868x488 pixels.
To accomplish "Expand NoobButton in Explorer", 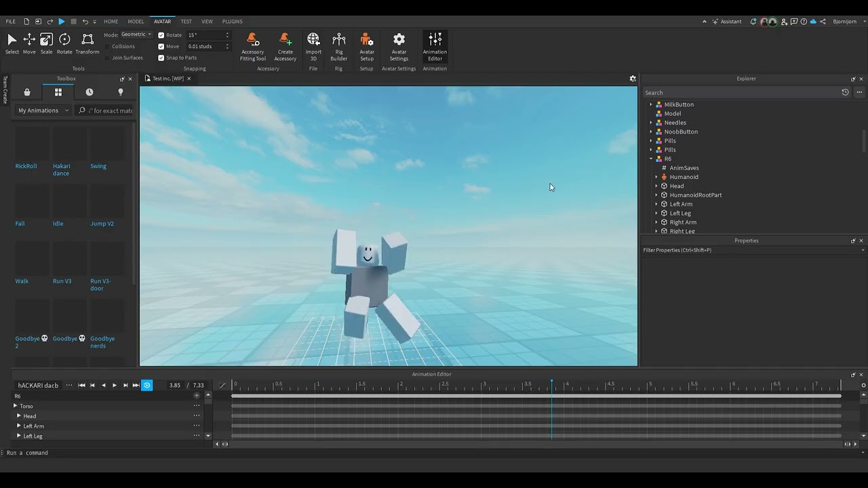I will coord(651,131).
